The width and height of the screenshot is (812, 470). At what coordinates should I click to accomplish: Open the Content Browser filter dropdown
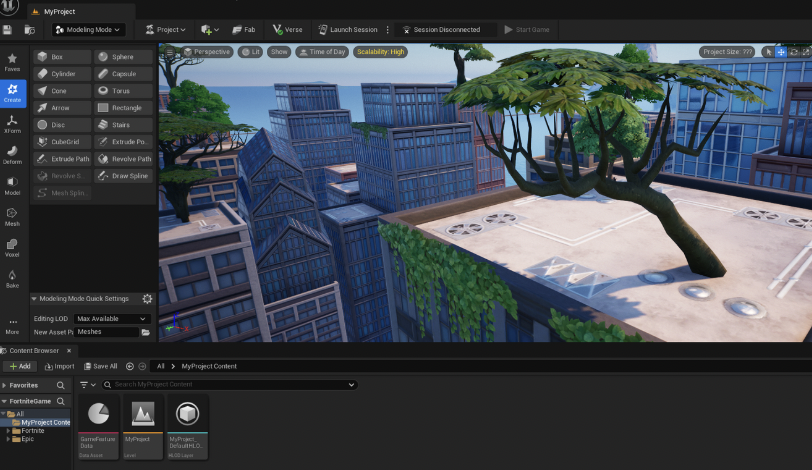(88, 385)
